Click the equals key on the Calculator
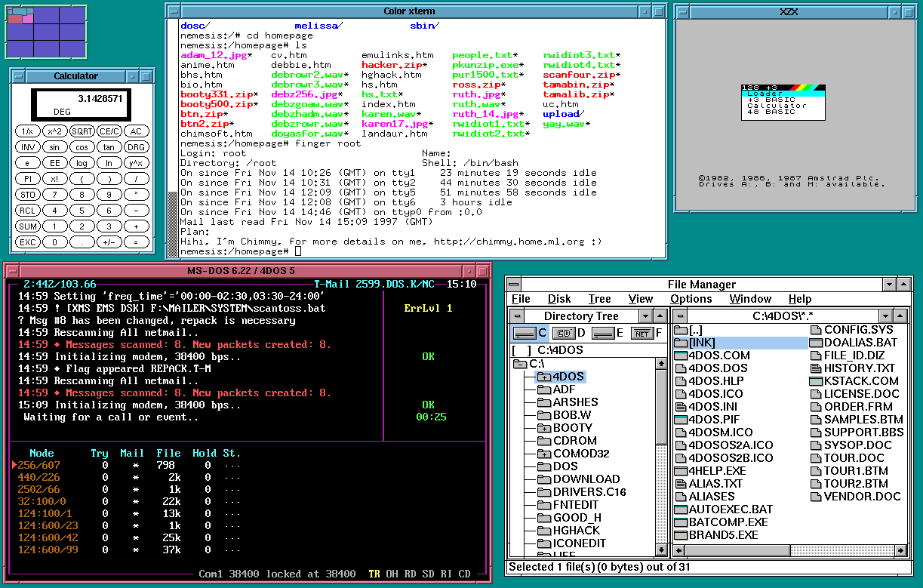 (x=136, y=242)
